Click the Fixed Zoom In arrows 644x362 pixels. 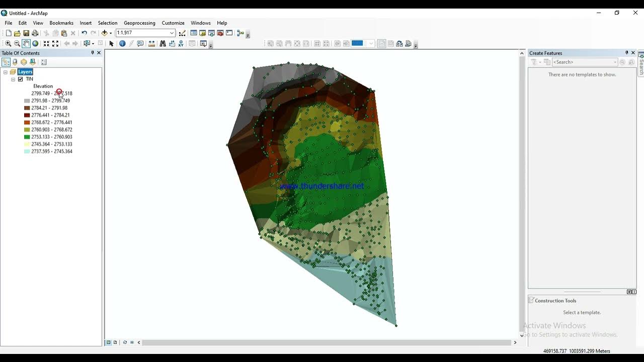click(x=46, y=44)
